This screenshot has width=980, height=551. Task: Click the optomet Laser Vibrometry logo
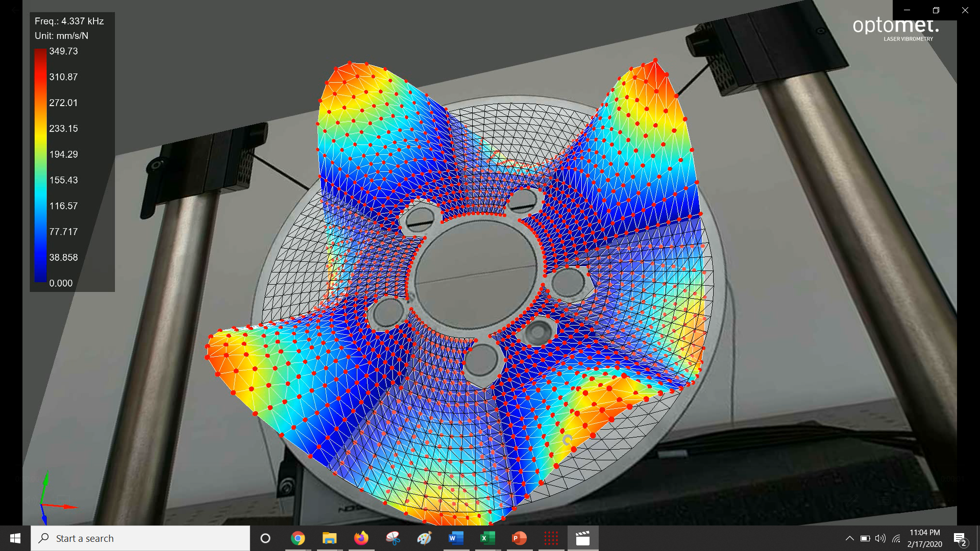tap(896, 29)
